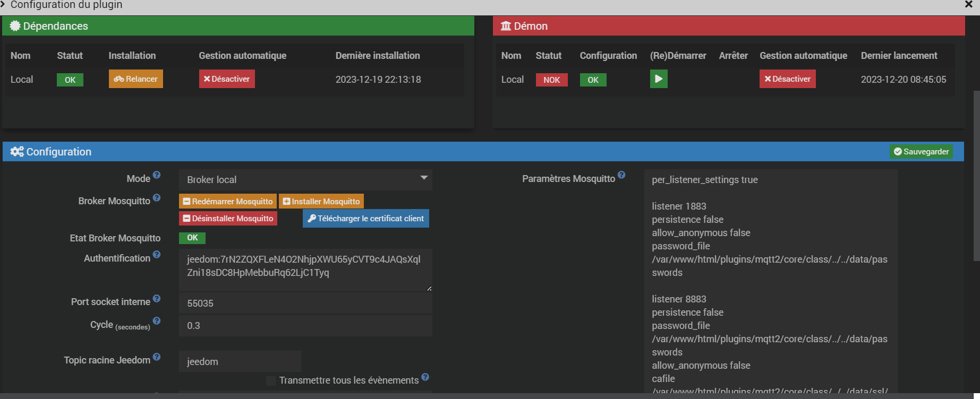The height and width of the screenshot is (399, 980).
Task: Click the help icon beside Broker Mosquitto
Action: click(157, 197)
